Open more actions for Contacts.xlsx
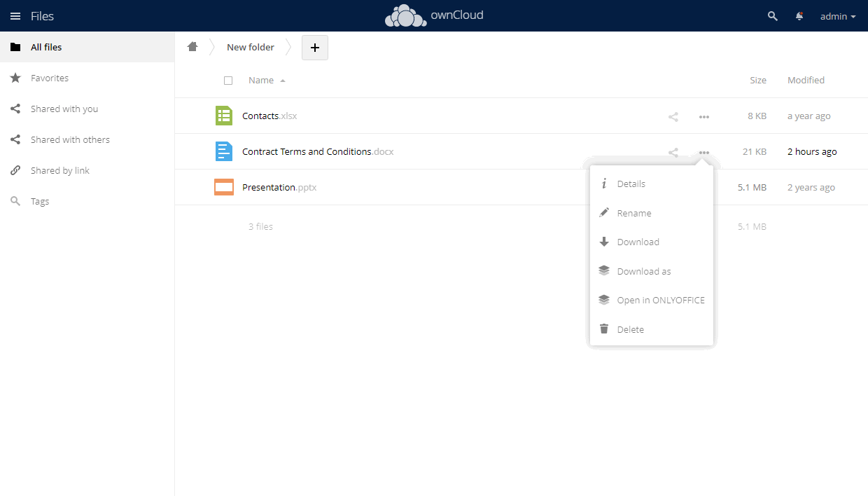This screenshot has height=496, width=868. pyautogui.click(x=704, y=117)
